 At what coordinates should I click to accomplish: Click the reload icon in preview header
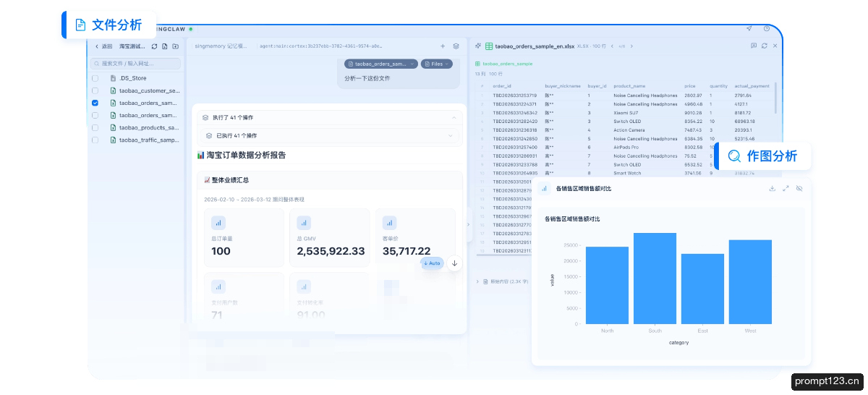point(765,46)
